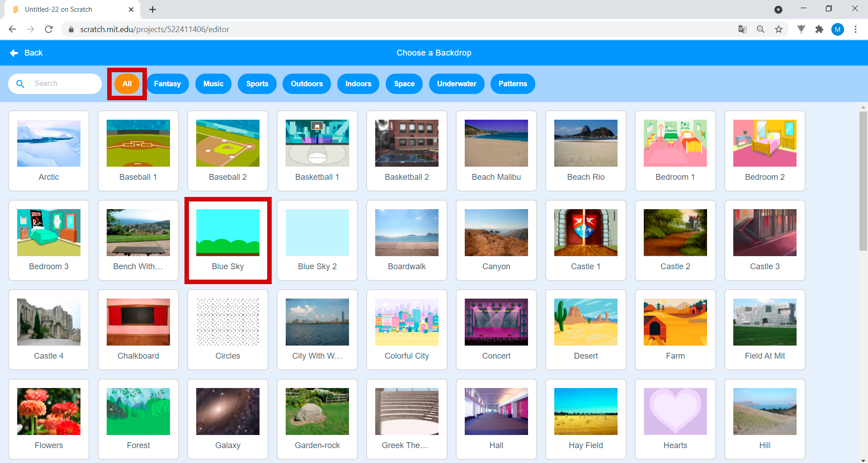Close the Untitled-22 on Scratch tab
Screen dimensions: 868x463
(x=131, y=9)
